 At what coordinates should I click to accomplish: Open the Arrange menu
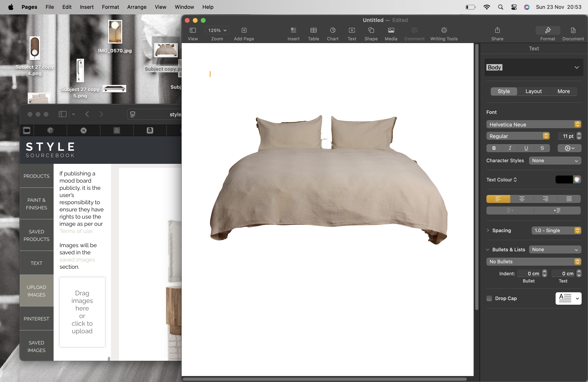click(x=137, y=7)
